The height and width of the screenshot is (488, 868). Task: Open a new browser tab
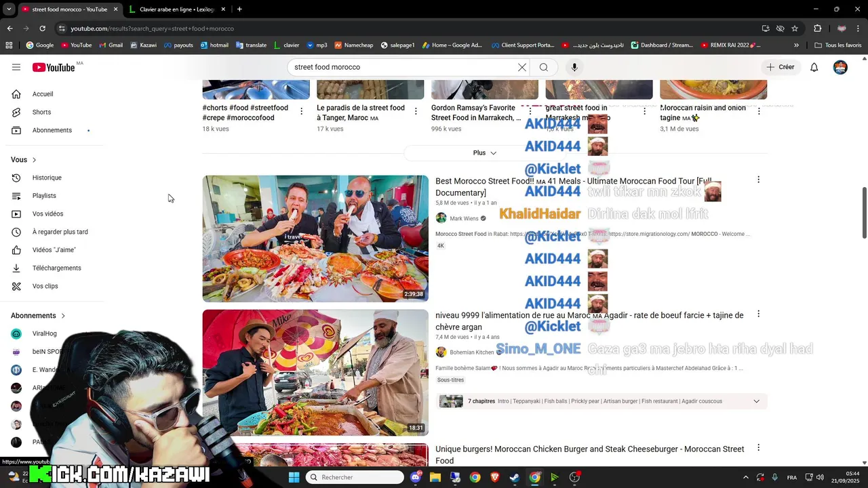tap(239, 9)
